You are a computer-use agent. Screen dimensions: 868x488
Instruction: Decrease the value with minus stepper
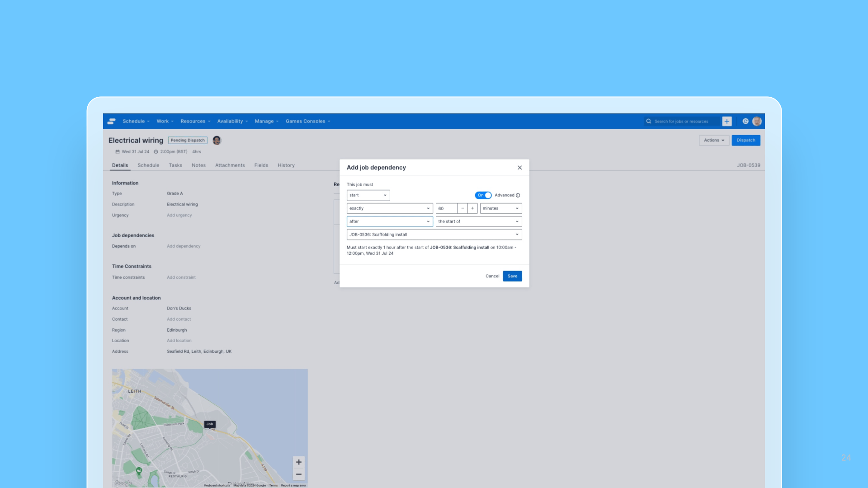[462, 208]
